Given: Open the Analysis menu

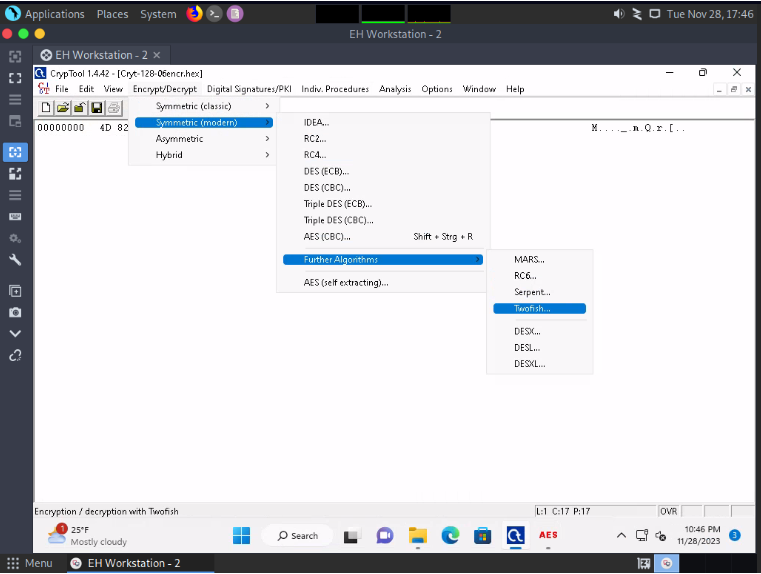Looking at the screenshot, I should pyautogui.click(x=395, y=89).
